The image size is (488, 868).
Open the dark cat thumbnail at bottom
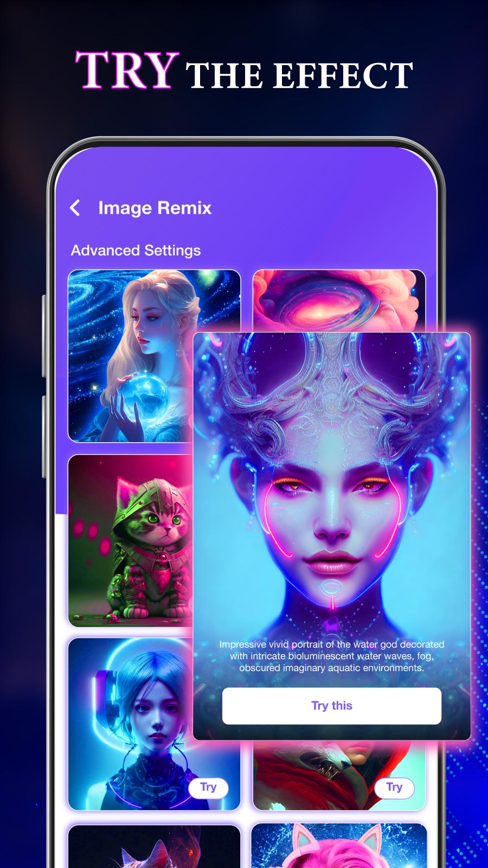pos(154,846)
